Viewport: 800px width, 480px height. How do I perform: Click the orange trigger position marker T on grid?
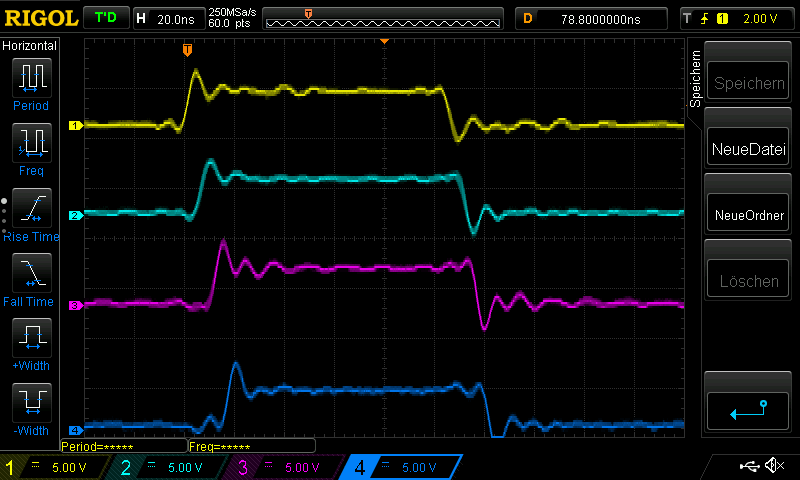[x=187, y=49]
